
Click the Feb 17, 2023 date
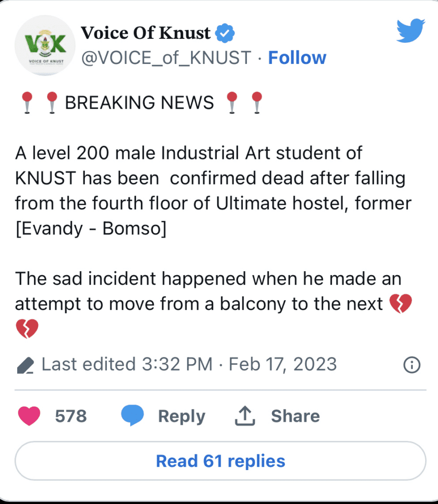[x=283, y=365]
